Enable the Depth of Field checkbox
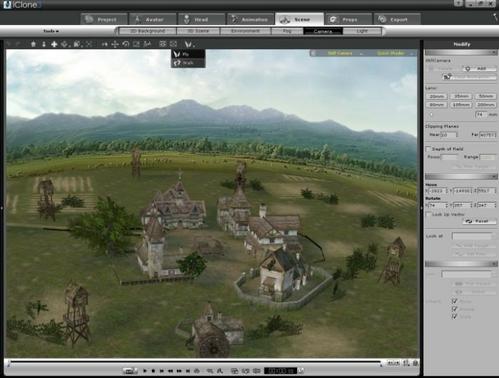This screenshot has width=499, height=378. click(428, 149)
